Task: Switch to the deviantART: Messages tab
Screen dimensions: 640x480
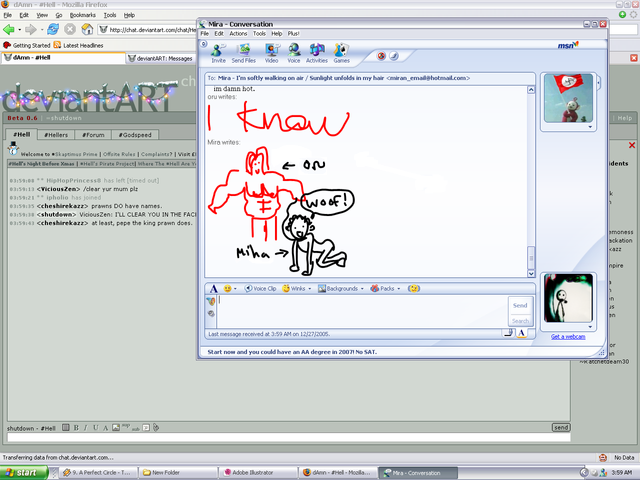Action: pyautogui.click(x=160, y=58)
